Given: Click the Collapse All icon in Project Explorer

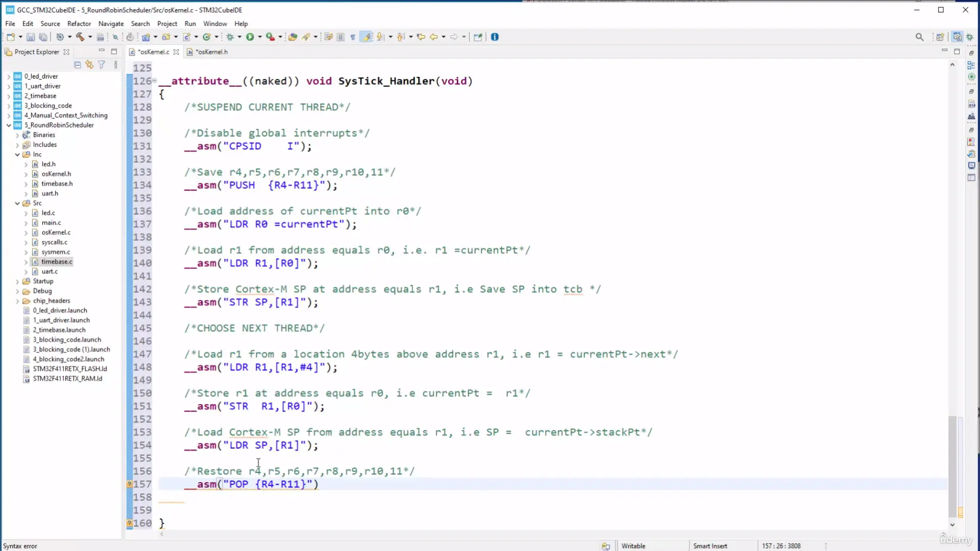Looking at the screenshot, I should pos(77,64).
